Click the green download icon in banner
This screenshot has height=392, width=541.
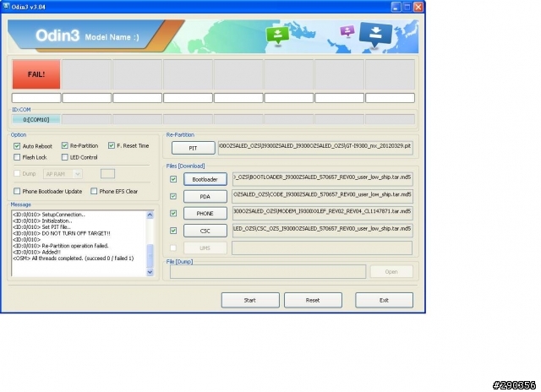277,35
